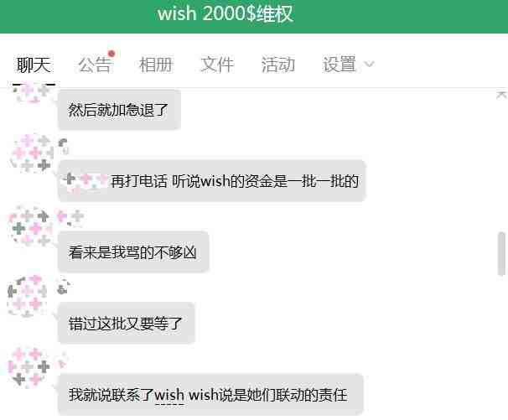Image resolution: width=508 pixels, height=420 pixels.
Task: Switch to the 公告 announcements tab
Action: tap(95, 65)
